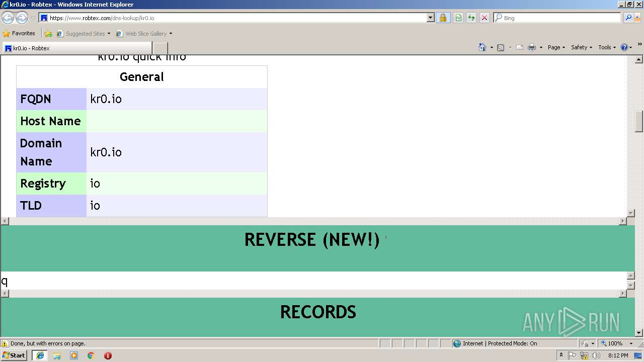Image resolution: width=644 pixels, height=362 pixels.
Task: Open the Safety menu
Action: tap(582, 47)
